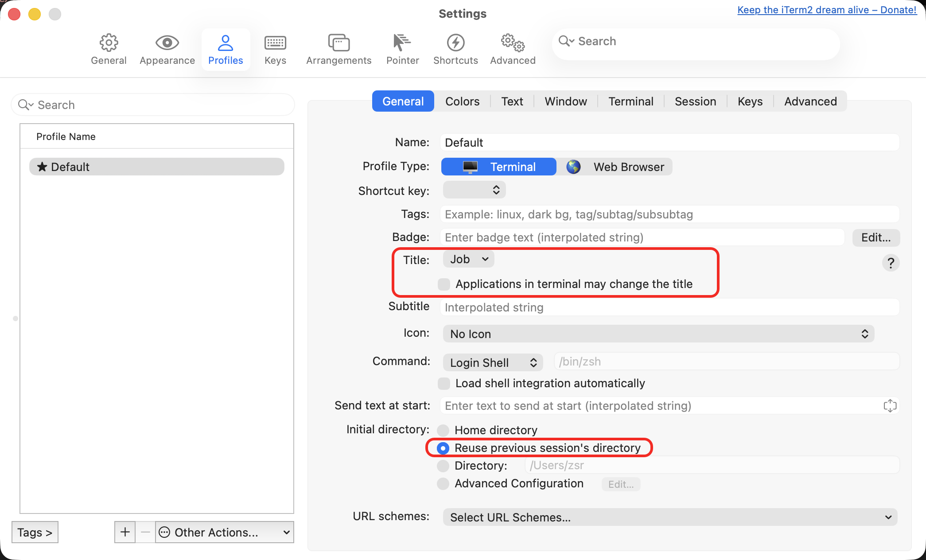Click the Subtitle interpolated string field
Screen dimensions: 926x560
670,307
